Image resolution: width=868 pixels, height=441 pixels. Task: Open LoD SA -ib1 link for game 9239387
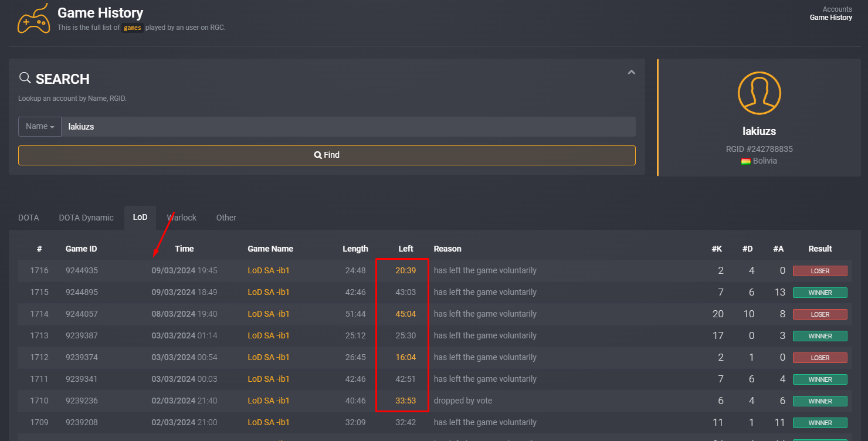pos(269,335)
